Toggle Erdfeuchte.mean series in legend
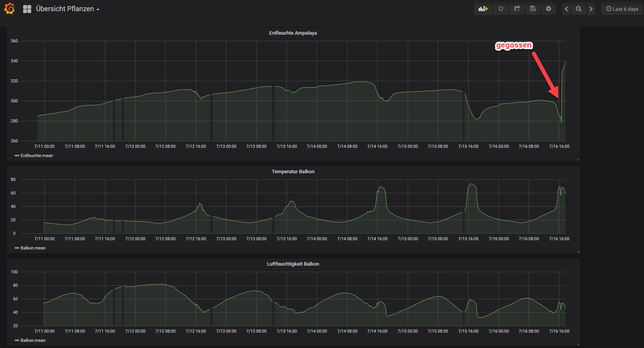 pos(37,156)
